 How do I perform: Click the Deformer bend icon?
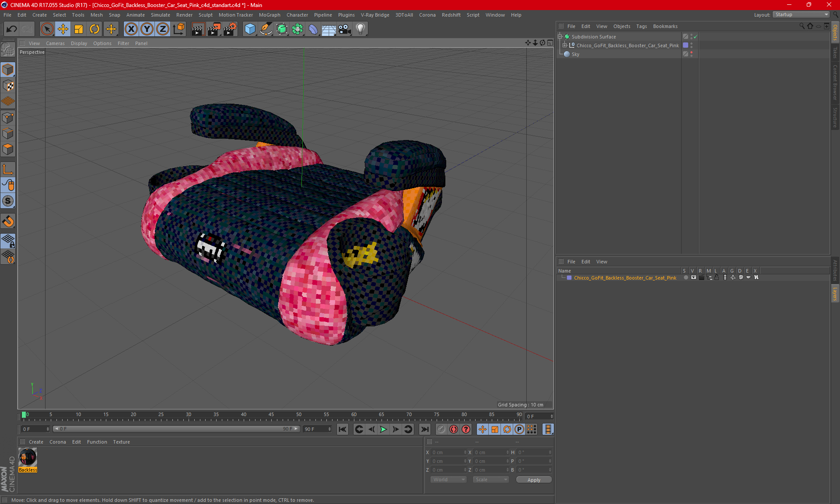[x=313, y=29]
